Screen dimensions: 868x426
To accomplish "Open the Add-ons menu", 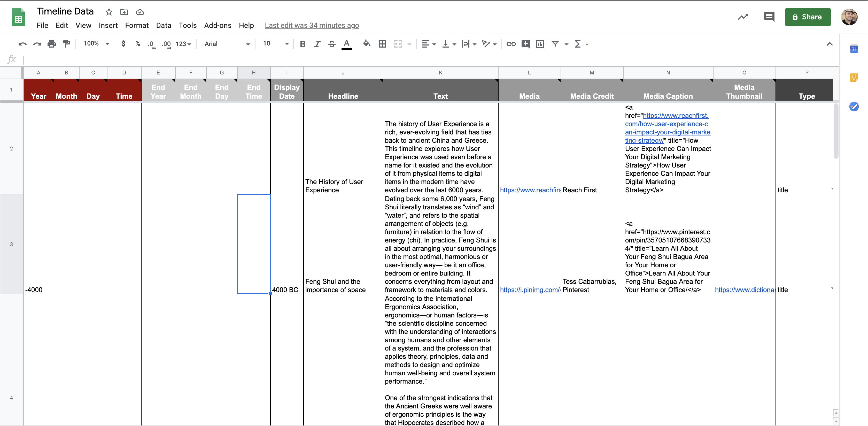I will tap(217, 25).
